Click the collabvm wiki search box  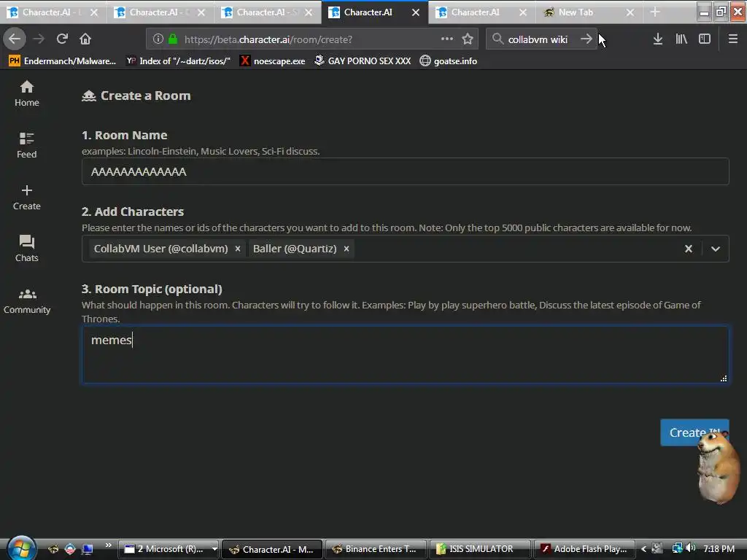coord(541,39)
